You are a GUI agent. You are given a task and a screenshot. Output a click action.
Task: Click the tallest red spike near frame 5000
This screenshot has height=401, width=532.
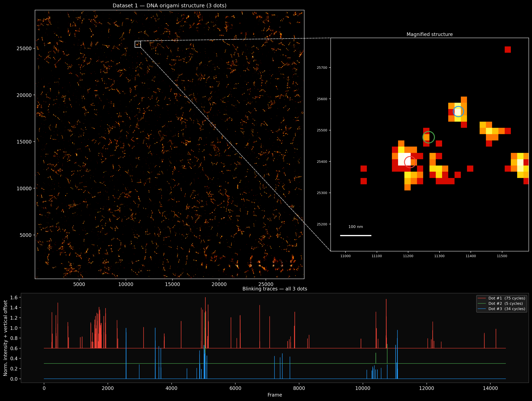pyautogui.click(x=205, y=322)
